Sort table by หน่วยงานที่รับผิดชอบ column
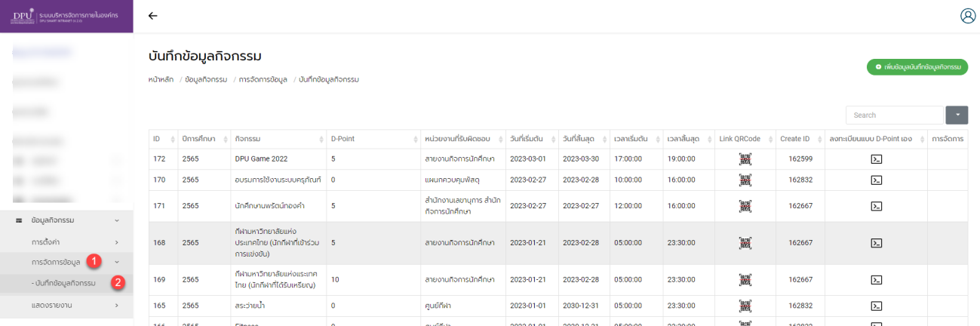Viewport: 980px width, 326px height. click(462, 139)
